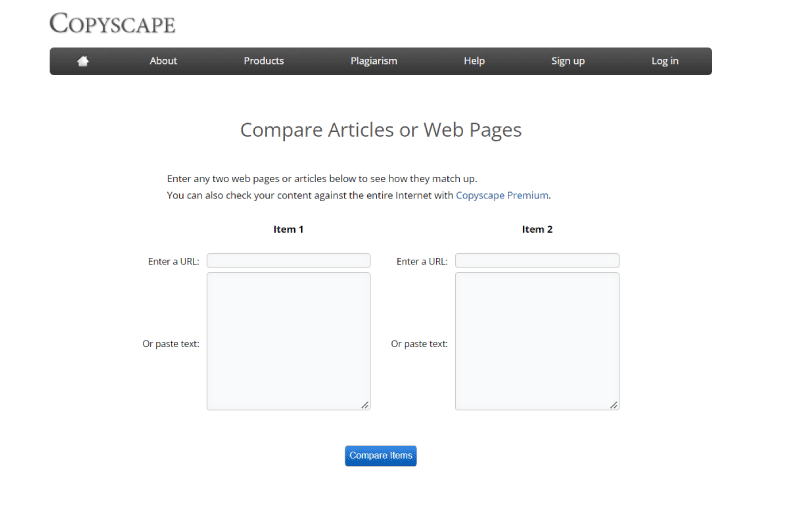800x530 pixels.
Task: Click 'Enter any two web pages' instruction text
Action: pyautogui.click(x=322, y=179)
